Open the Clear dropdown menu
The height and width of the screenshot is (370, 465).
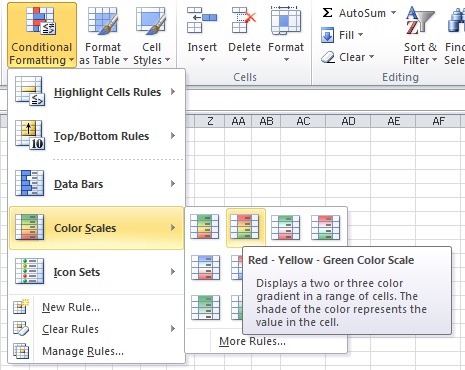(348, 57)
